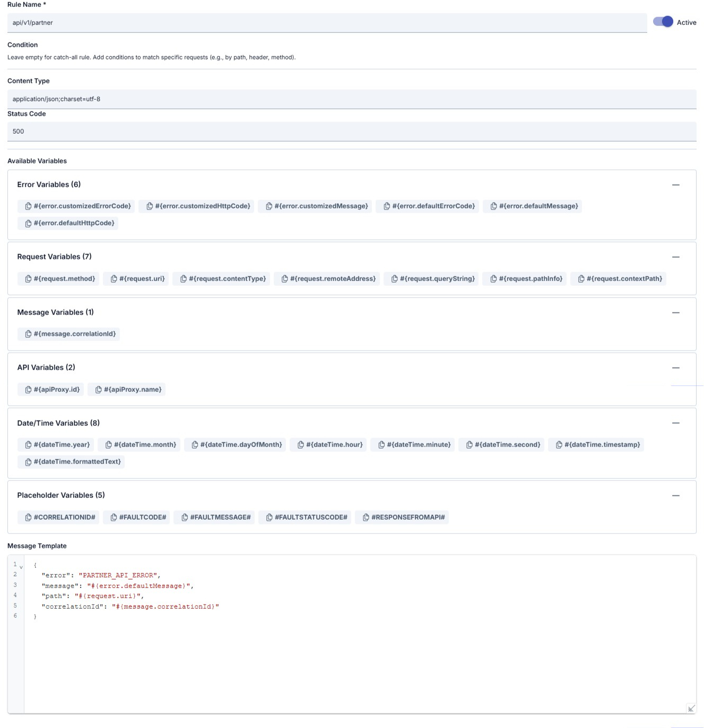Copy icon for #{dateTime.formattedText}
The height and width of the screenshot is (728, 704).
pos(28,462)
